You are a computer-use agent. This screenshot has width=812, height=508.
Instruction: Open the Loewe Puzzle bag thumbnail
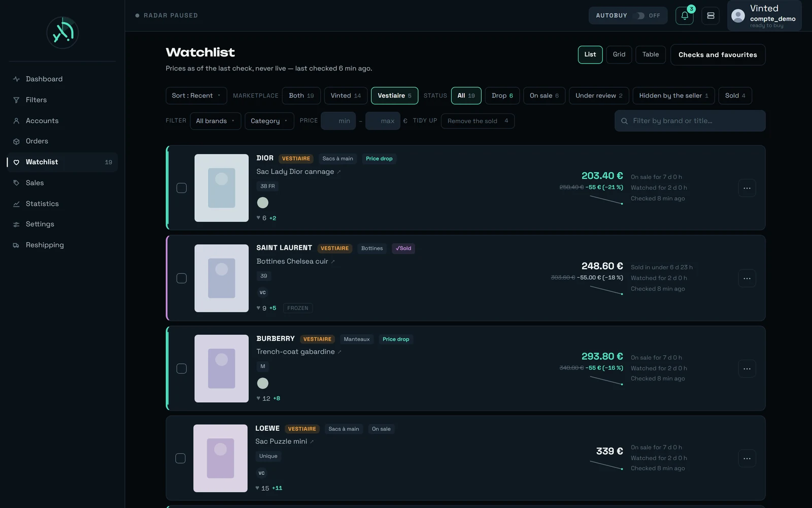(220, 458)
